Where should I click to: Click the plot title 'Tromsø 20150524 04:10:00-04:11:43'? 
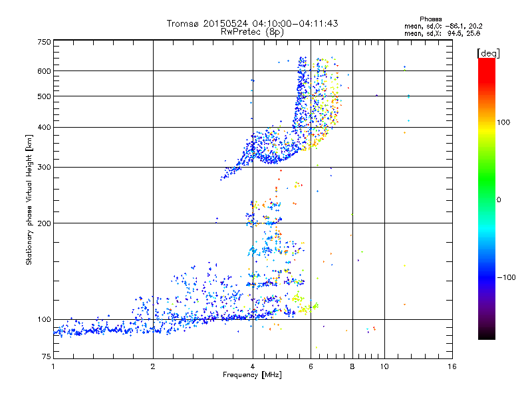coord(252,23)
